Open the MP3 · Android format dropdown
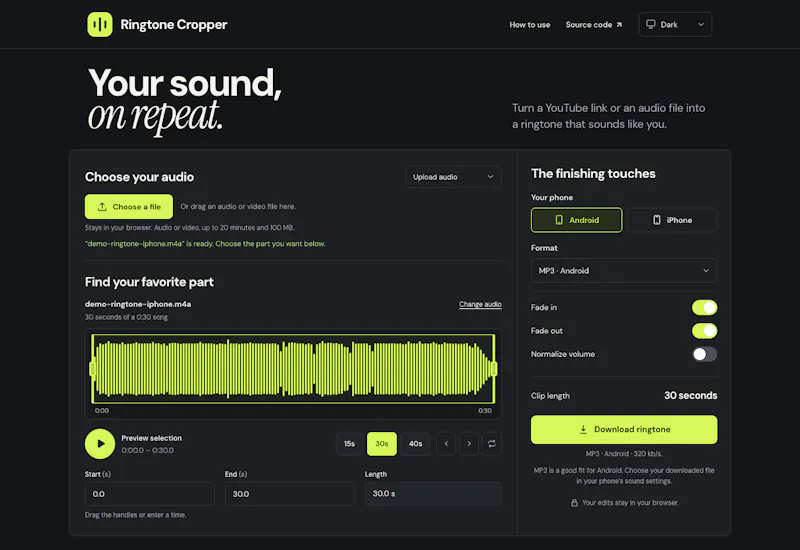 click(624, 270)
